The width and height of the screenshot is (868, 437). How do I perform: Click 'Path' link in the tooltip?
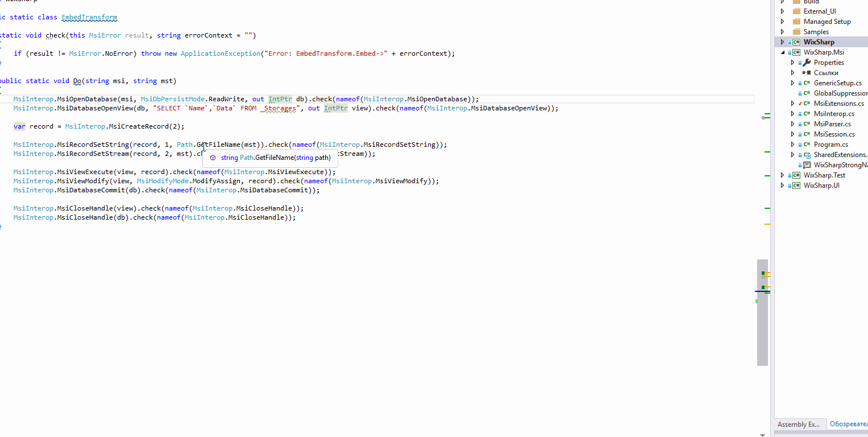point(246,158)
